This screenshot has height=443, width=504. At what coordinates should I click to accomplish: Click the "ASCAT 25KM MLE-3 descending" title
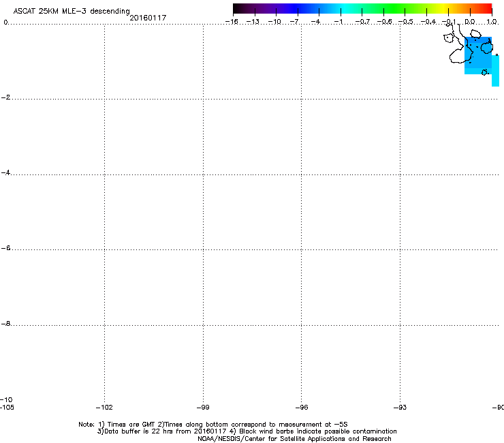(72, 12)
